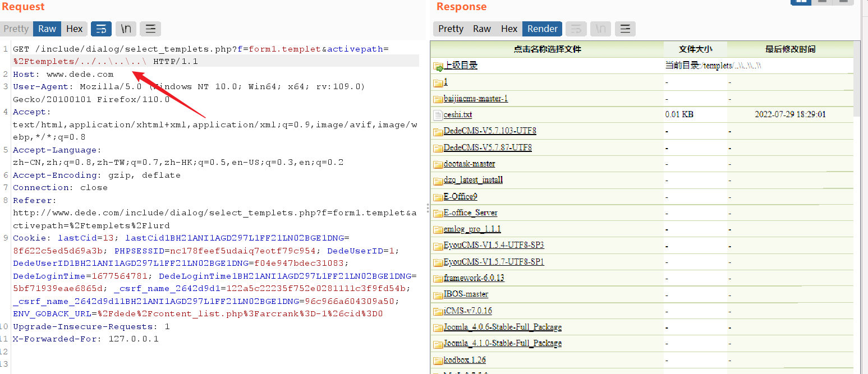Click folder icon beside EyouCMS-V1.5.7-UTF8-SP1
The image size is (868, 374).
[x=438, y=262]
